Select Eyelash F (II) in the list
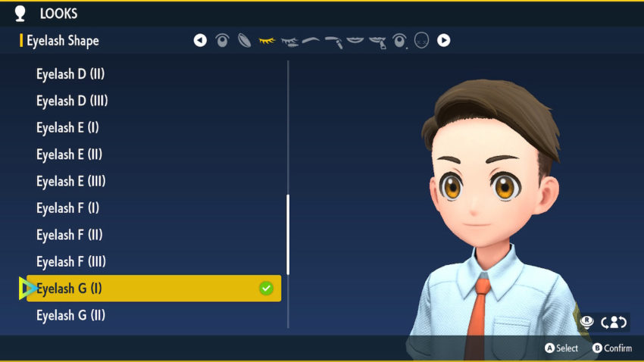Image resolution: width=644 pixels, height=362 pixels. coord(70,236)
